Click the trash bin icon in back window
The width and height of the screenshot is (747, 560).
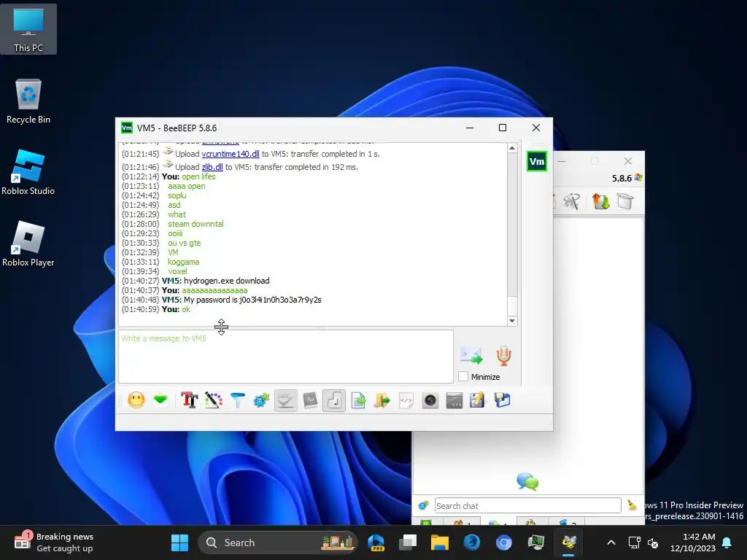point(625,201)
